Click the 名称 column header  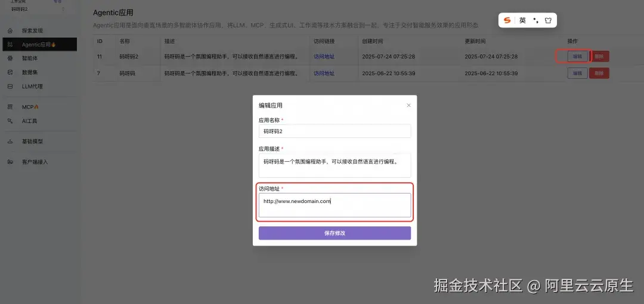[125, 42]
